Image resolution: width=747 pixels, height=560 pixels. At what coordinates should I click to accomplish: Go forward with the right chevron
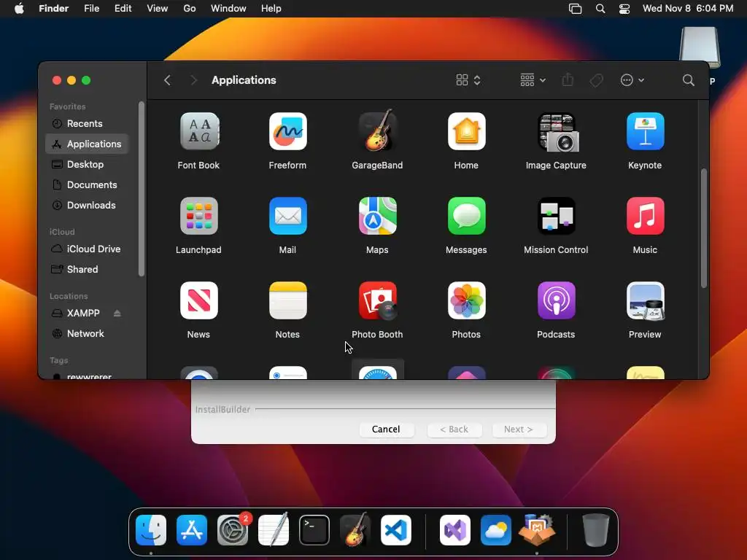(x=193, y=80)
